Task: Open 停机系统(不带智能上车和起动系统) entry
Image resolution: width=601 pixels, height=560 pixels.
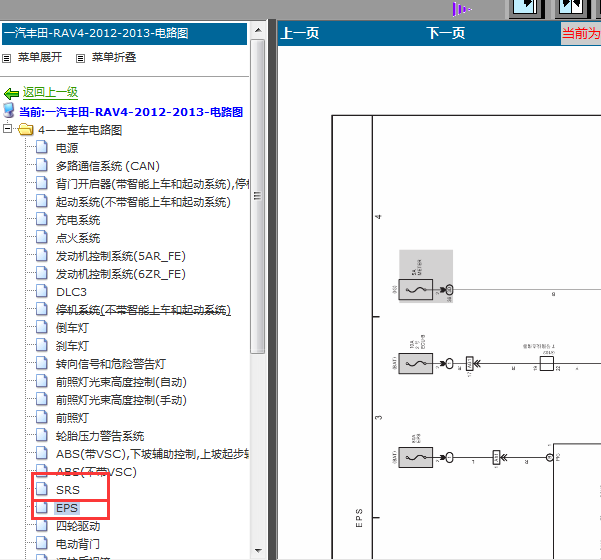Action: (x=143, y=310)
